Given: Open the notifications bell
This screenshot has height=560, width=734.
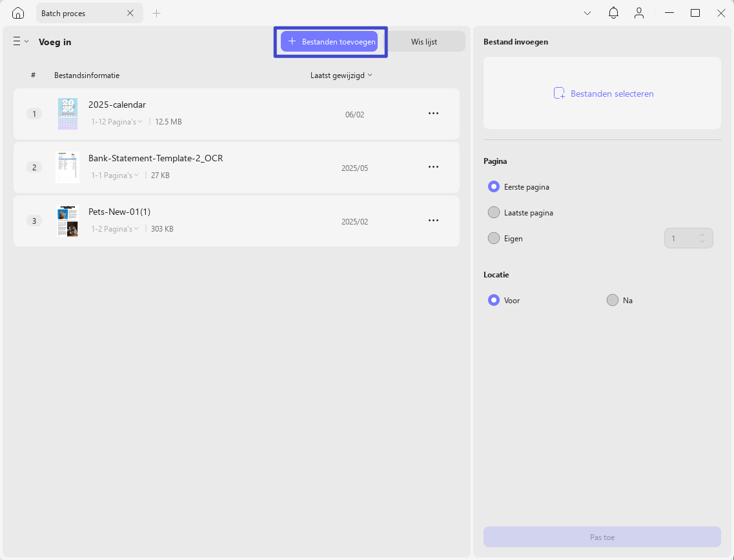Looking at the screenshot, I should 613,13.
